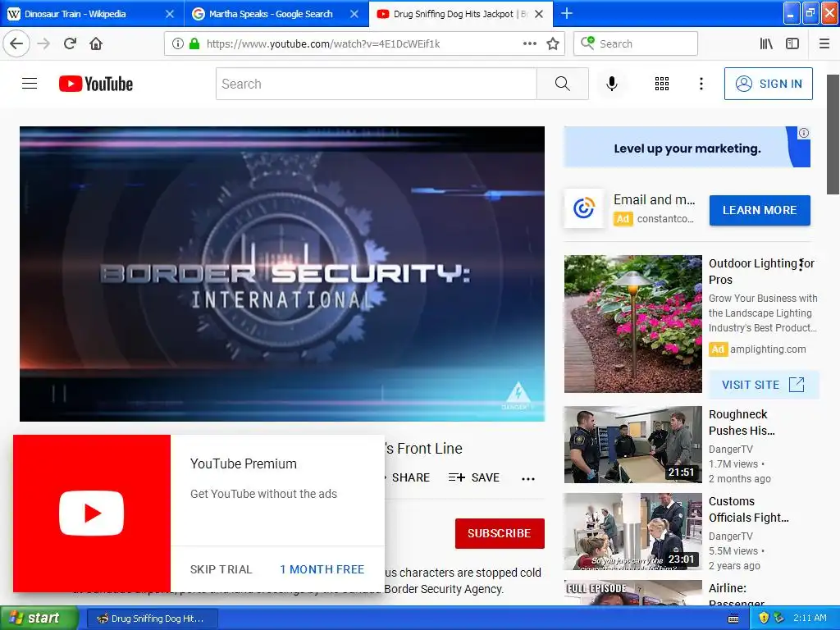Open the Firefox home page icon

(96, 43)
